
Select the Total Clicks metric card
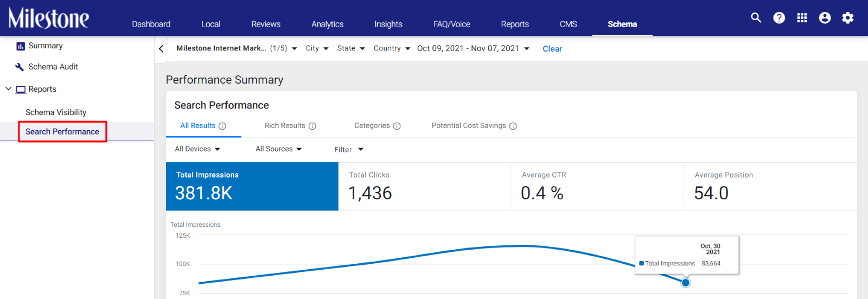click(x=425, y=187)
